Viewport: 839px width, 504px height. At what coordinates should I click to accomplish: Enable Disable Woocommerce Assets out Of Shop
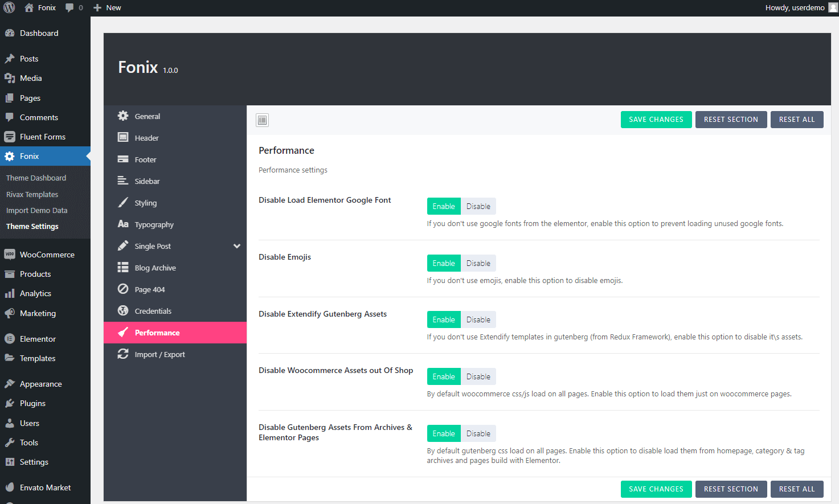(x=444, y=376)
